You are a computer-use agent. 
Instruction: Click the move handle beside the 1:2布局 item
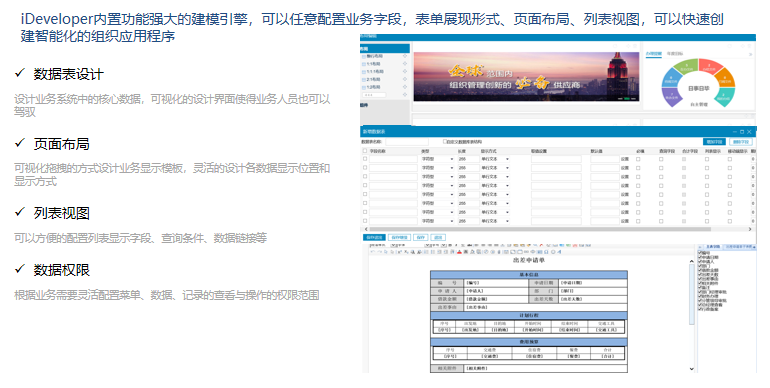(x=405, y=87)
